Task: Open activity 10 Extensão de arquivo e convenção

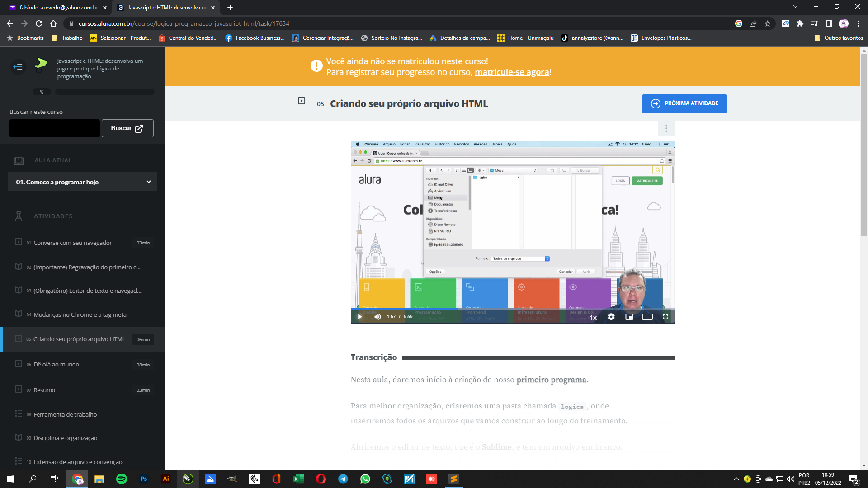Action: click(x=82, y=462)
